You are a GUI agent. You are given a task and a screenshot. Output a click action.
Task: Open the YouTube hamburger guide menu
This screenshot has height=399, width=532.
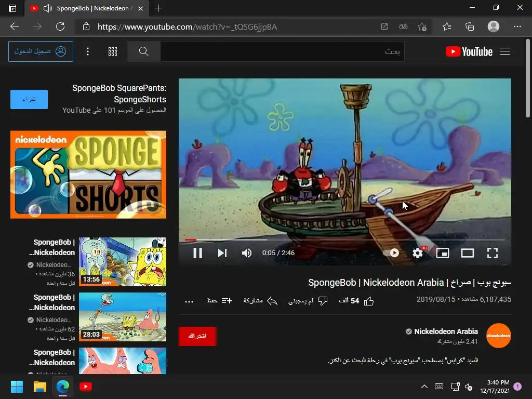505,51
